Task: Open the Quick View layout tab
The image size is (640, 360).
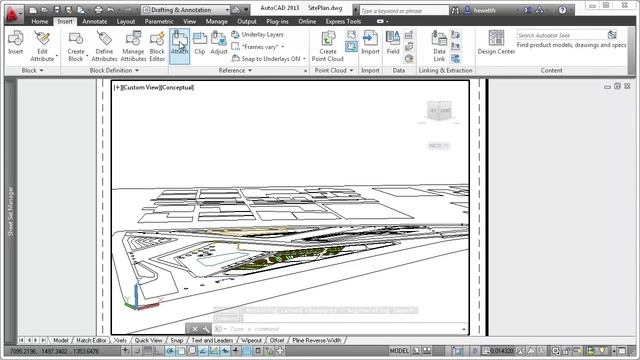Action: [149, 340]
